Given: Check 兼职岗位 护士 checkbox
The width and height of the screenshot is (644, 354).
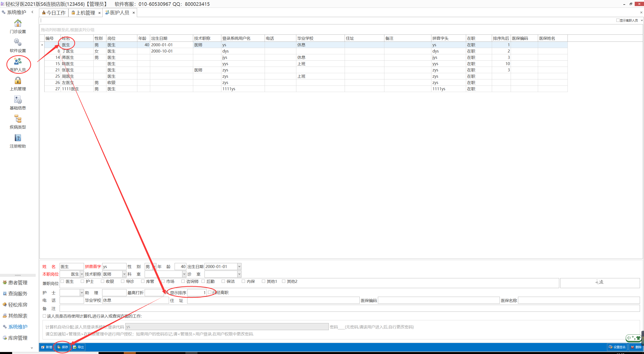Looking at the screenshot, I should pyautogui.click(x=83, y=281).
